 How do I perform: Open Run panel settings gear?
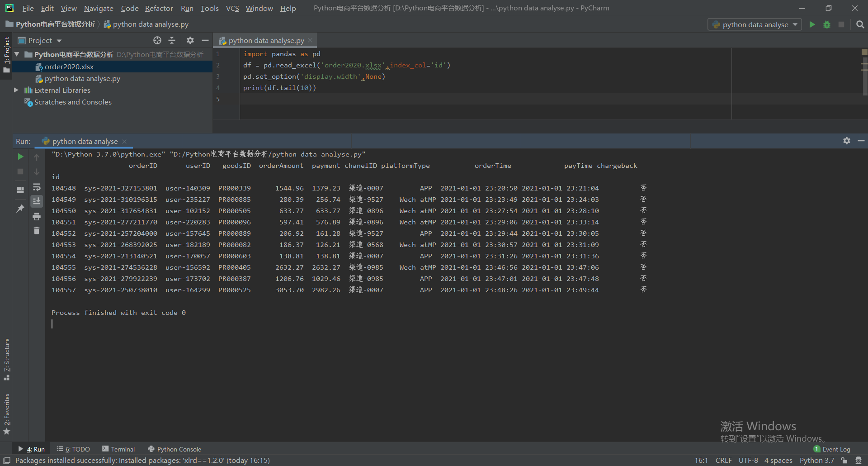pos(847,141)
